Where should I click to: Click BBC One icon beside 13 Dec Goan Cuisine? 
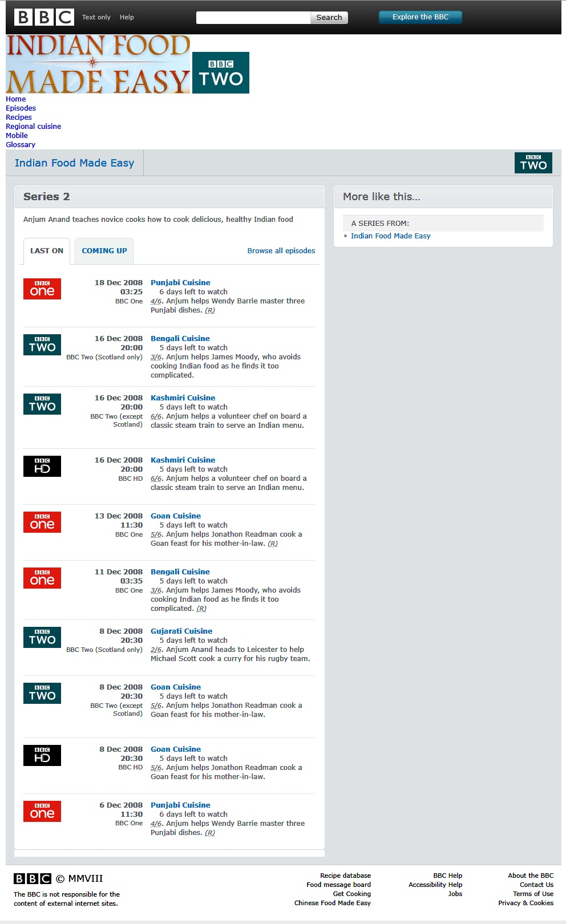42,522
